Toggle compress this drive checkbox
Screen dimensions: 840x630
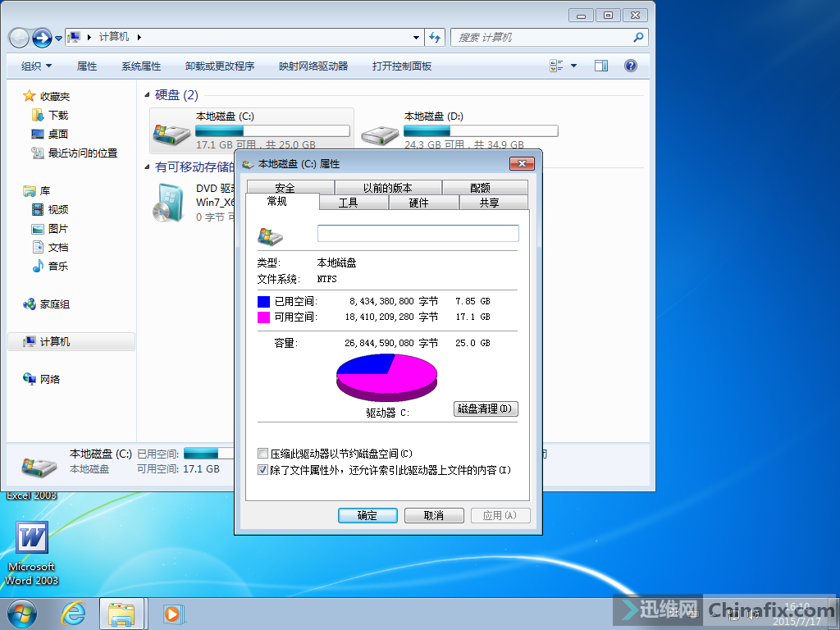pyautogui.click(x=262, y=454)
